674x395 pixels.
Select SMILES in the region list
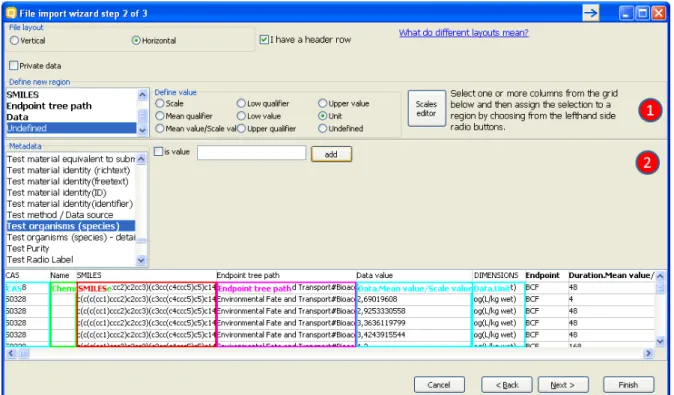(x=71, y=95)
